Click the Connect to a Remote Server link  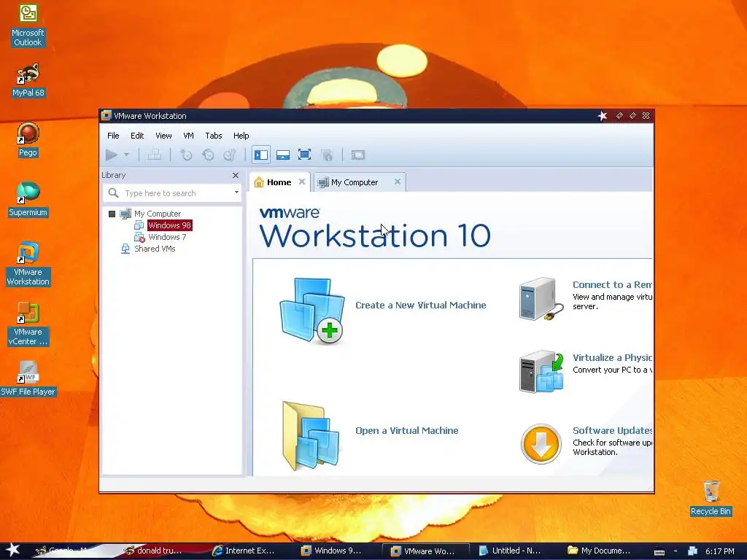click(612, 285)
